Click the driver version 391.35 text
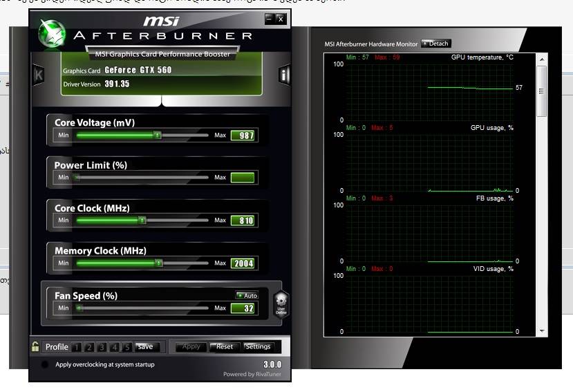 117,84
